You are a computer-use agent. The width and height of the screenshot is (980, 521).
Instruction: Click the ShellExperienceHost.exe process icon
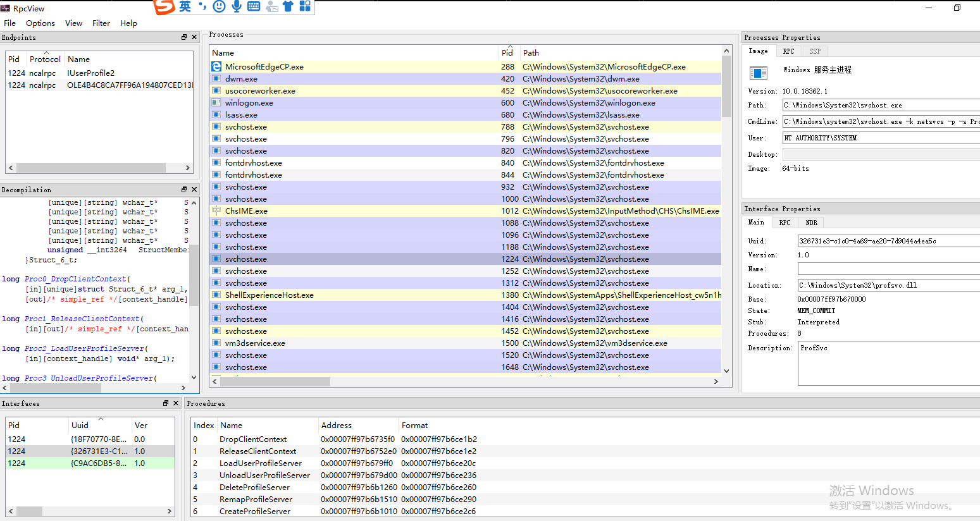[216, 295]
